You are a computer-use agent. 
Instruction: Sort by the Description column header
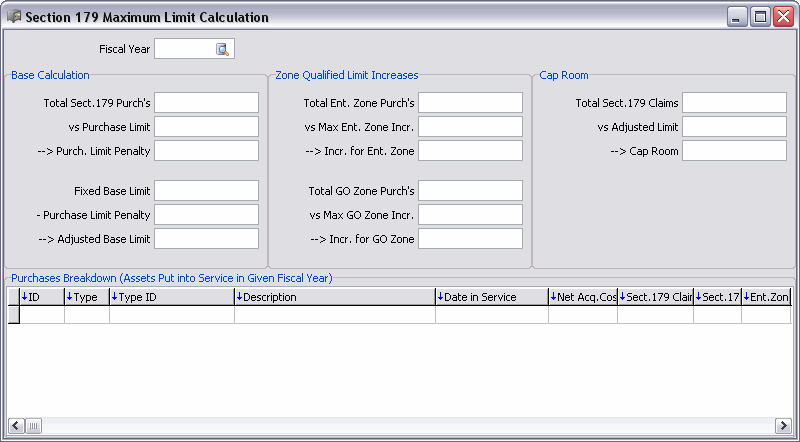[334, 297]
